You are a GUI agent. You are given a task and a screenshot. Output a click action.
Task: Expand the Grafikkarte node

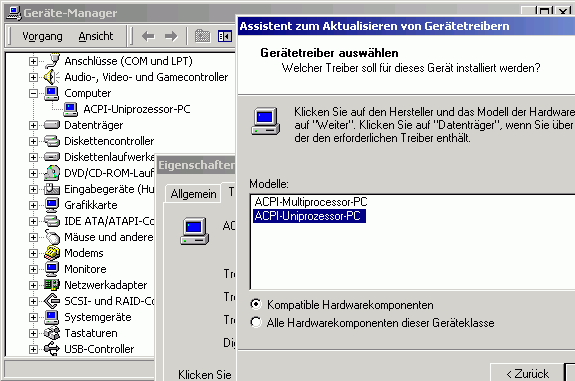coord(33,205)
